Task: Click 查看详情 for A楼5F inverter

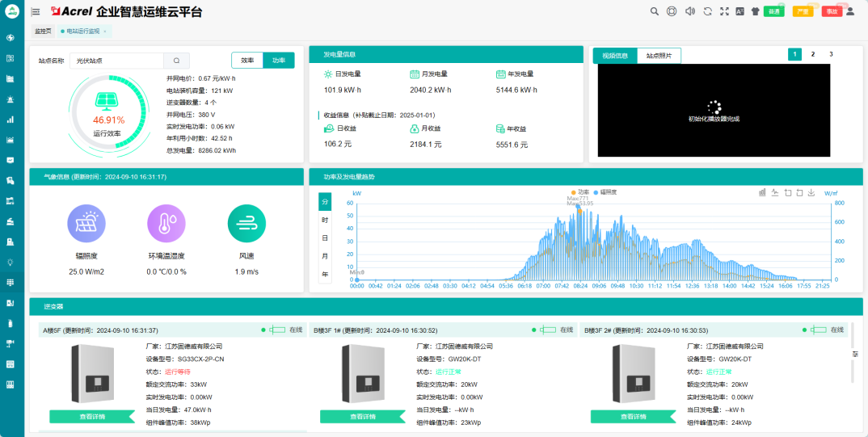Action: click(x=91, y=417)
